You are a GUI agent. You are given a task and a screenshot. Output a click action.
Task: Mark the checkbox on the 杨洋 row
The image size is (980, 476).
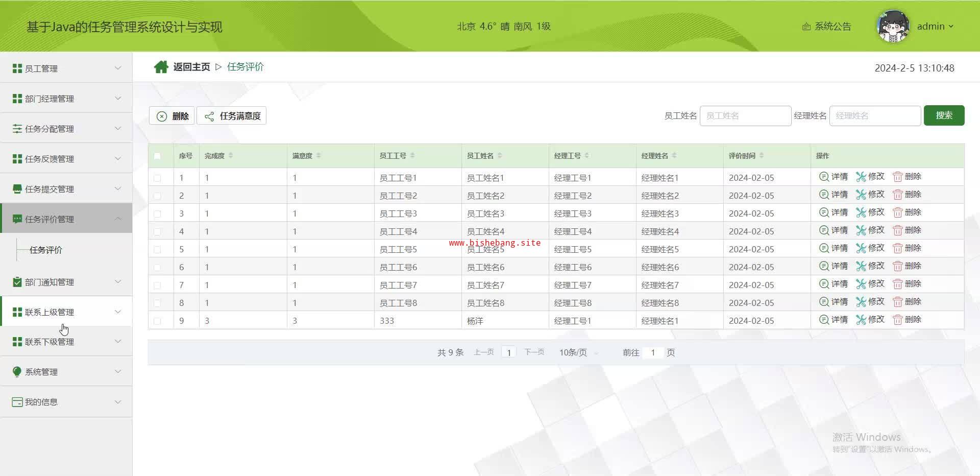pos(157,321)
